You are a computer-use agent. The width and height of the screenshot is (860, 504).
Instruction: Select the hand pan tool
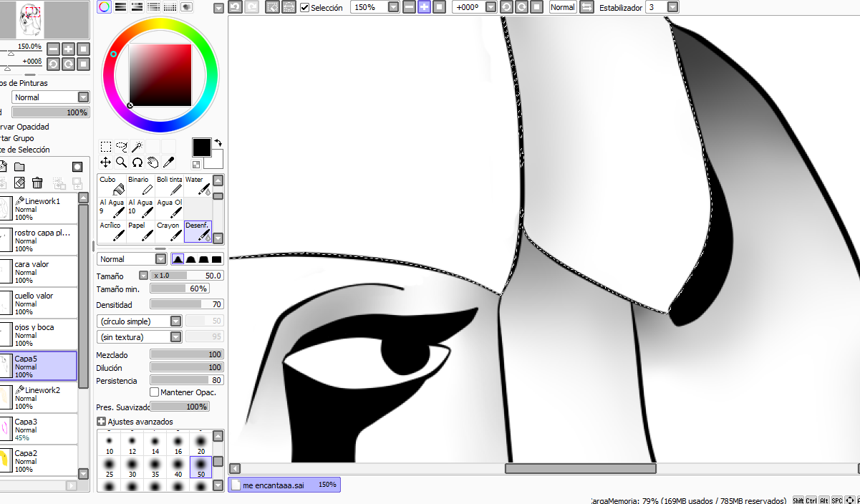pos(153,163)
